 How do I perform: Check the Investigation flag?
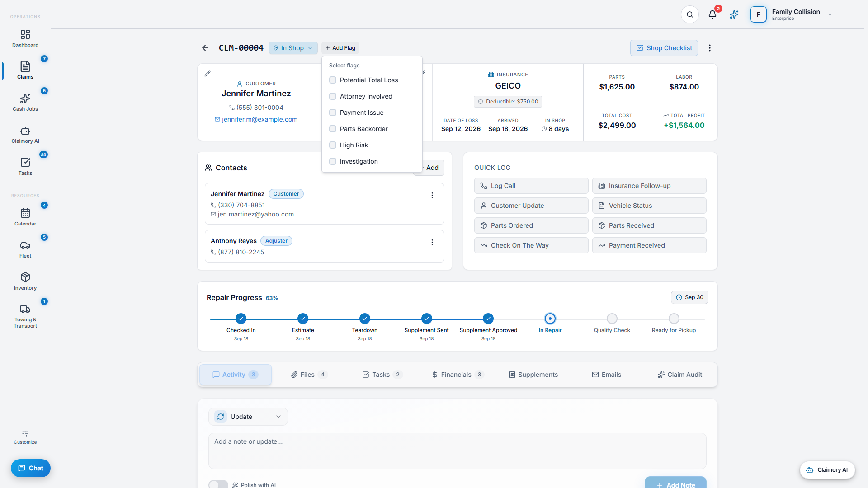coord(333,161)
